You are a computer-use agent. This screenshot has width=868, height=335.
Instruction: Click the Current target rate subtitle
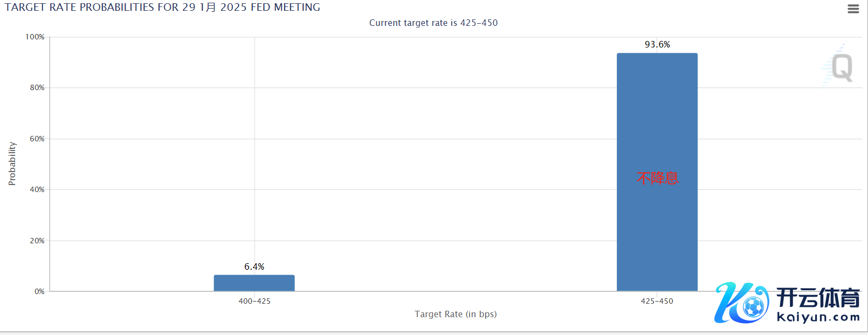(x=433, y=23)
